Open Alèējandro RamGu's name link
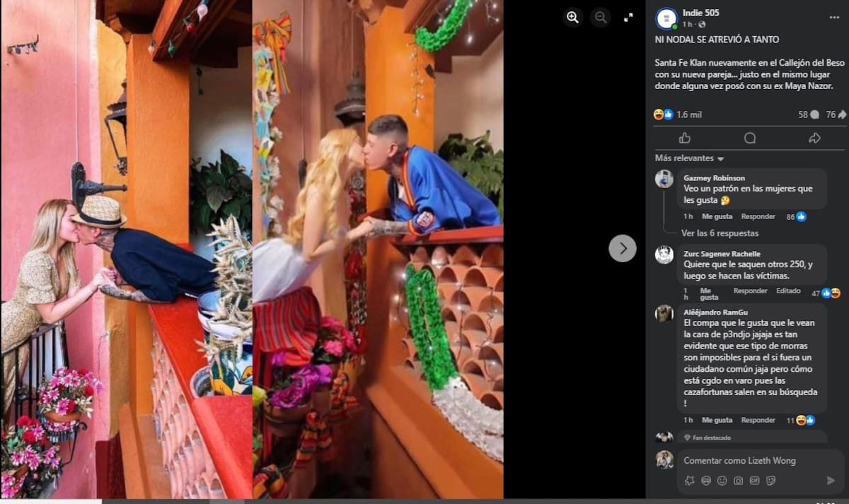849x504 pixels. click(715, 312)
